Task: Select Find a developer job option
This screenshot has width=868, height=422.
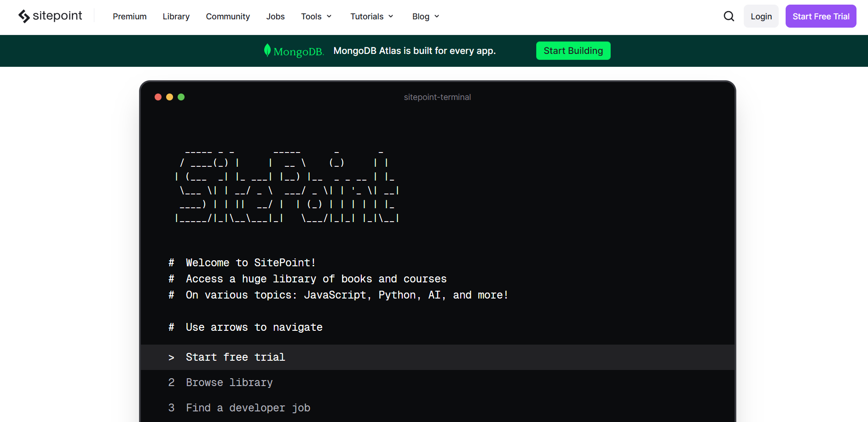Action: [x=437, y=408]
